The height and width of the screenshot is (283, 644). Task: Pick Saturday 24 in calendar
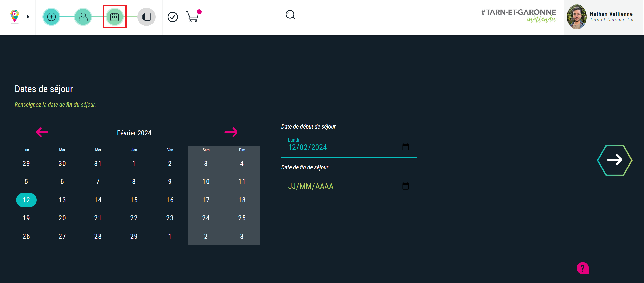[206, 218]
